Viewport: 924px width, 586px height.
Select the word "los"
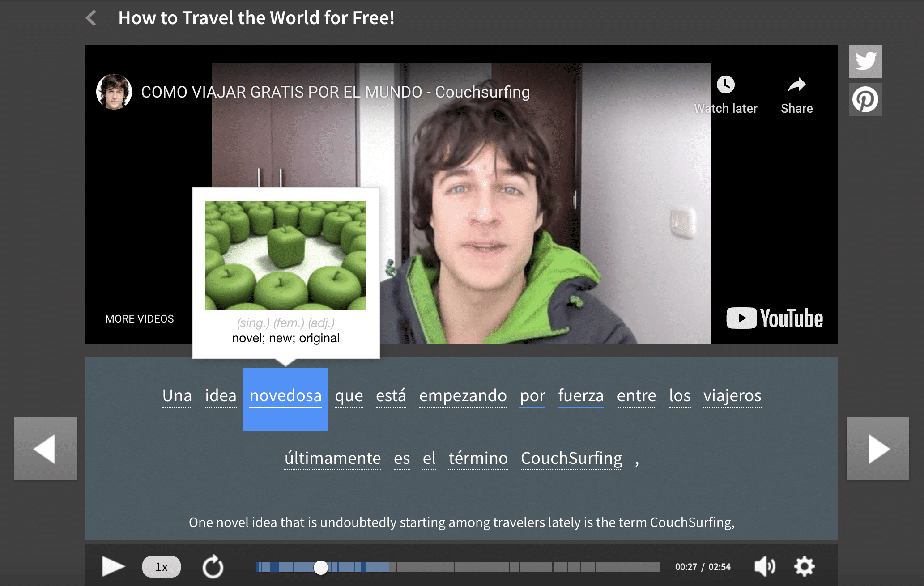[x=680, y=396]
